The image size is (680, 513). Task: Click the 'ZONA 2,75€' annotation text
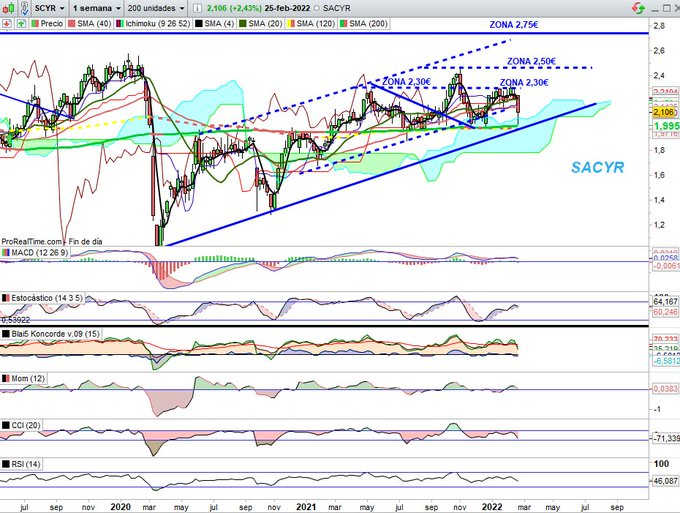tap(513, 25)
